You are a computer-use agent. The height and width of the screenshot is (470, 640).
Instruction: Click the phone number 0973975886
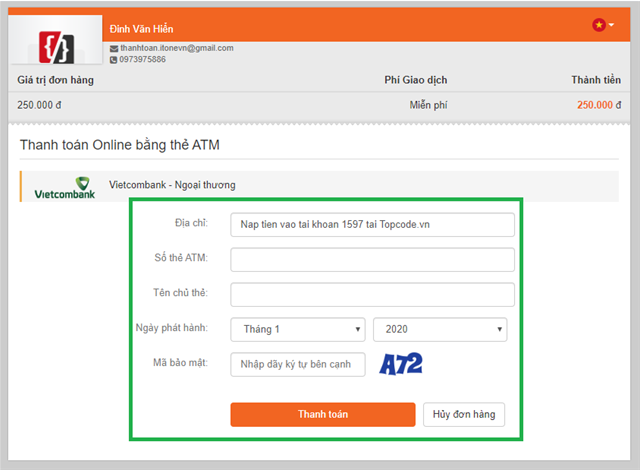[142, 60]
